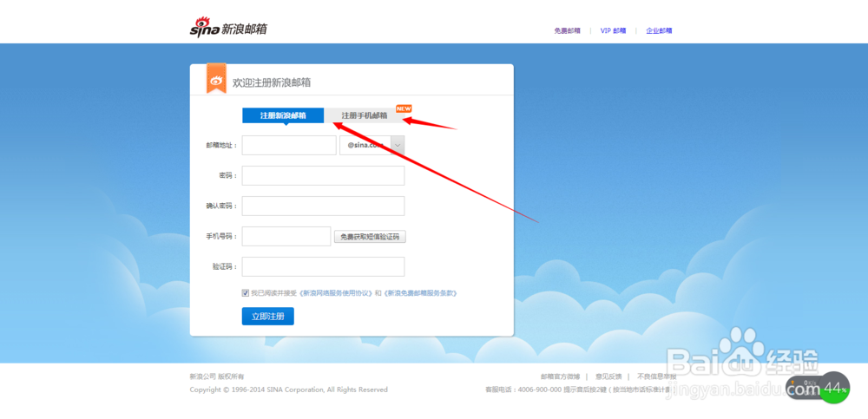Screen dimensions: 868x419
Task: Click the orange Sina eye ribbon badge
Action: (x=216, y=78)
